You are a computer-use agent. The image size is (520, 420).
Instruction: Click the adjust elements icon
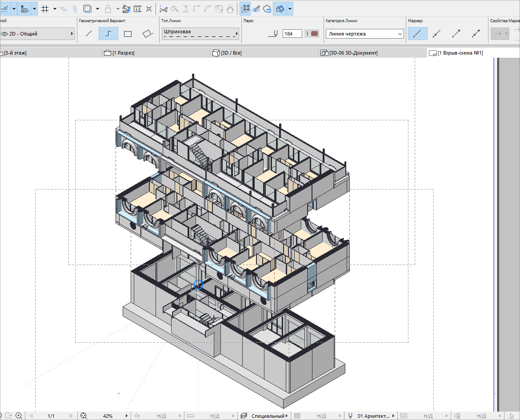pyautogui.click(x=186, y=9)
